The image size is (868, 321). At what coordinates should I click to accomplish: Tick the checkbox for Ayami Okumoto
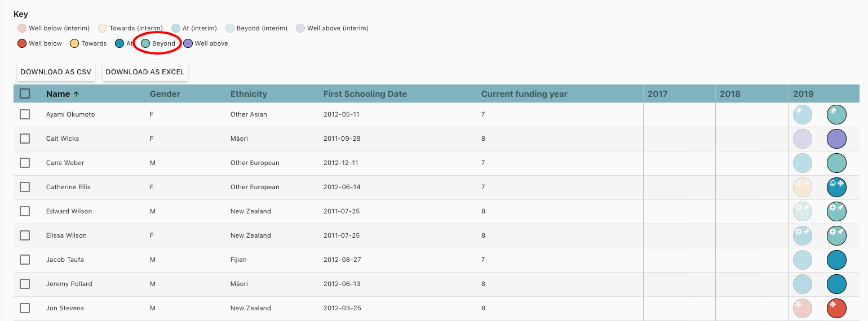click(x=25, y=114)
